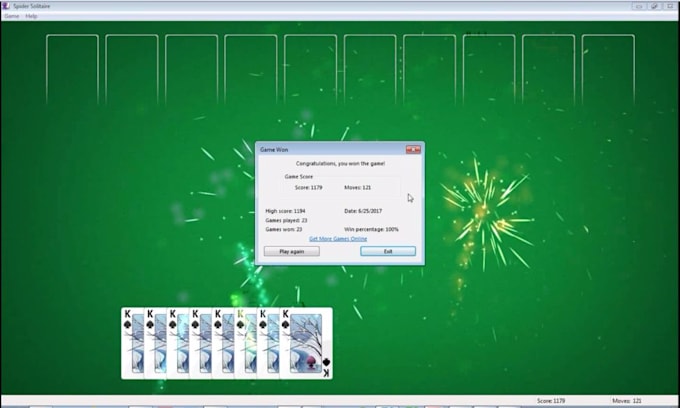The image size is (680, 408).
Task: Select the fully visible King of spades card
Action: pyautogui.click(x=306, y=343)
